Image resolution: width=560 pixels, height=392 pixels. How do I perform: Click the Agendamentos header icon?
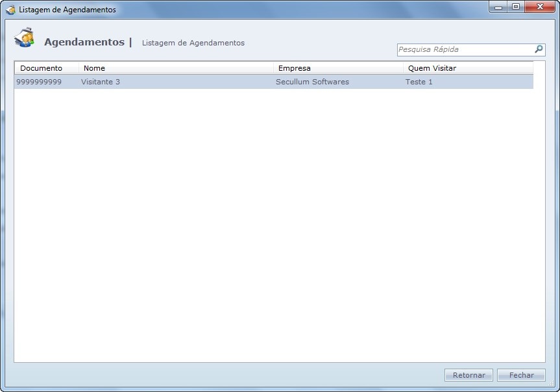coord(25,38)
